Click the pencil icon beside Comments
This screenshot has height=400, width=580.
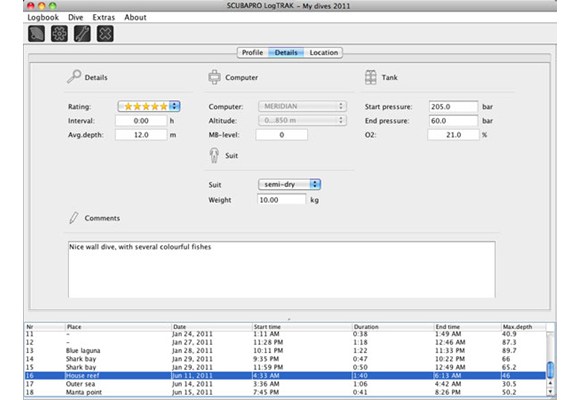(x=74, y=218)
